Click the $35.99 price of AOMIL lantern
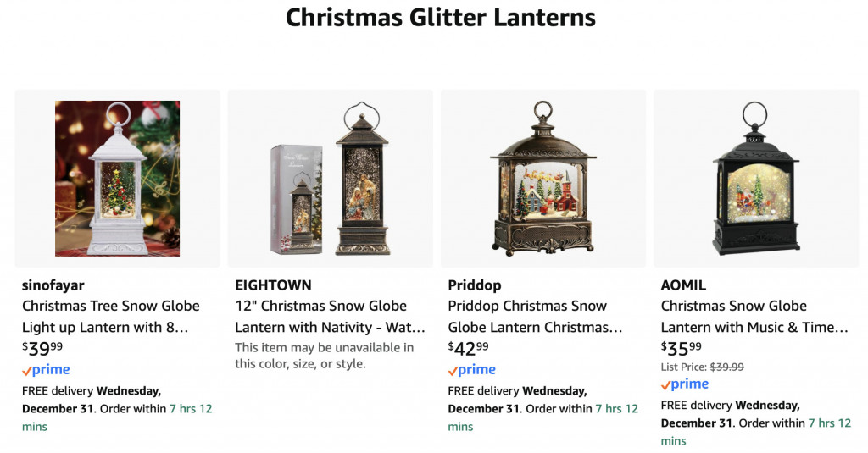868x453 pixels. coord(682,348)
